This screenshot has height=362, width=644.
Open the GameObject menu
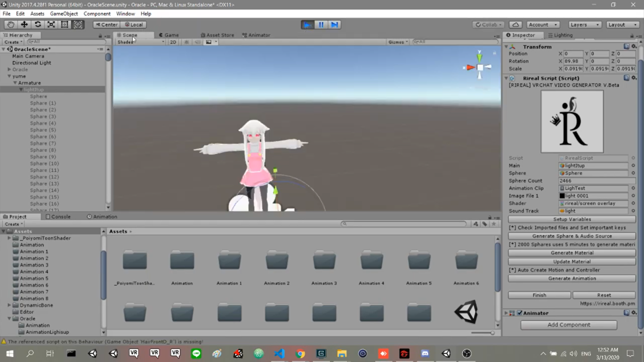64,14
